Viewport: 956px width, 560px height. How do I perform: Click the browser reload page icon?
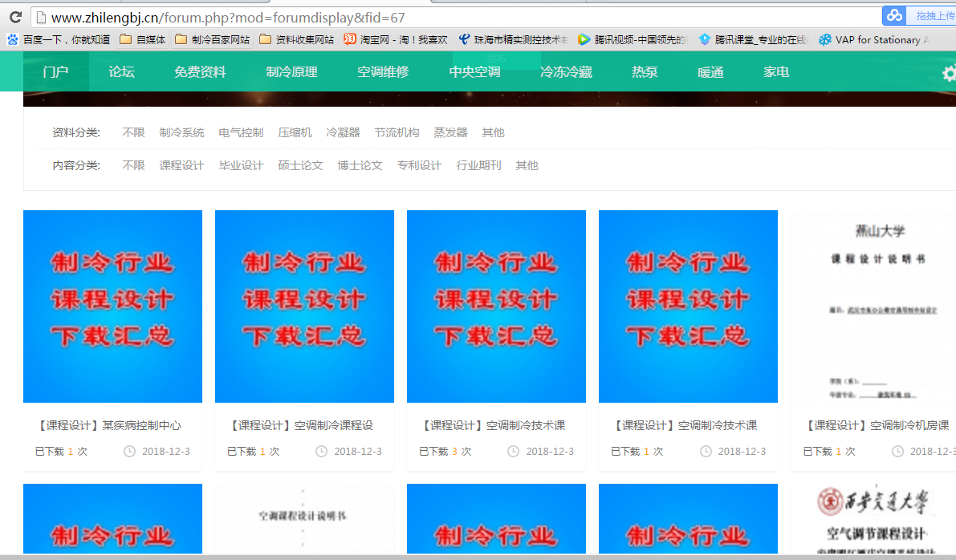(15, 17)
